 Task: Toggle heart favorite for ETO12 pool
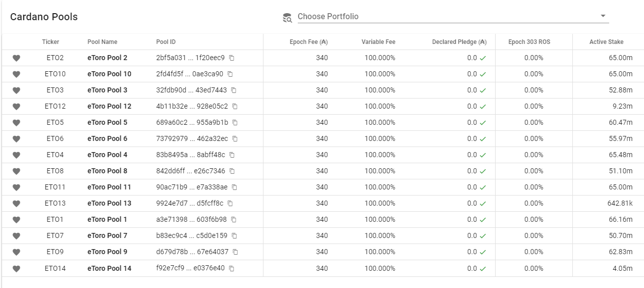coord(16,107)
